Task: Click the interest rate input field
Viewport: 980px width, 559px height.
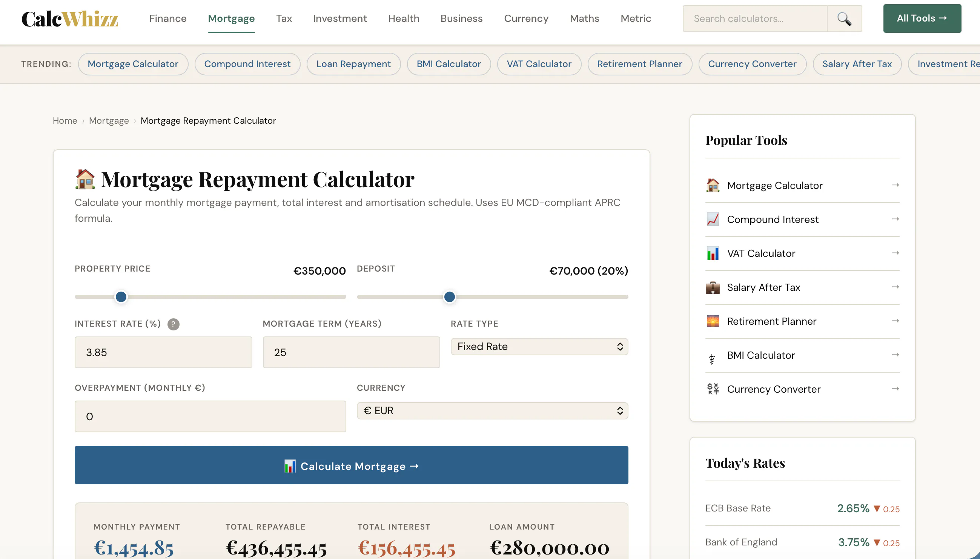Action: coord(163,352)
